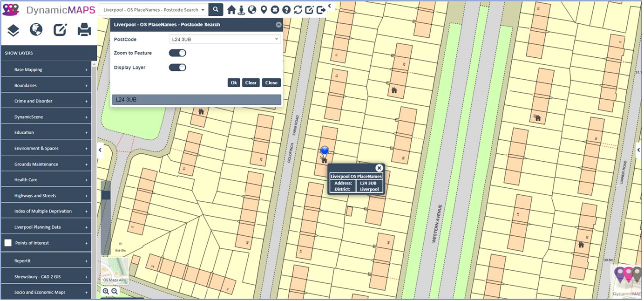Image resolution: width=644 pixels, height=301 pixels.
Task: Select Health Care layer row
Action: point(46,180)
